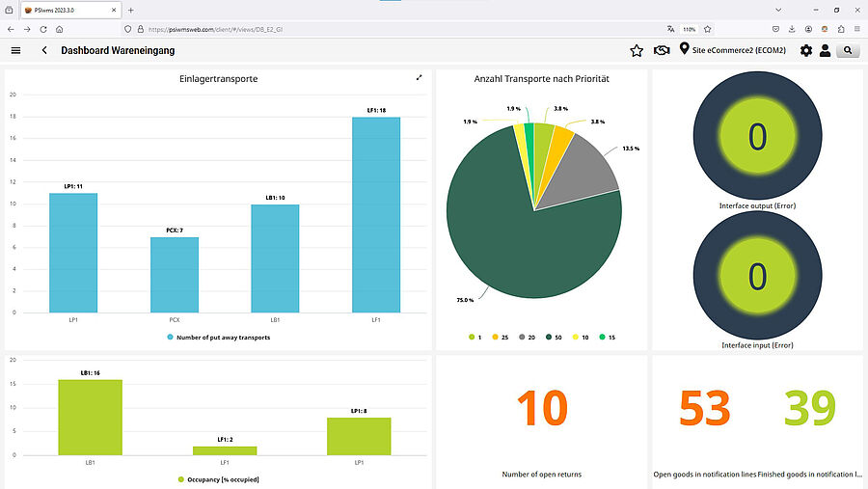Click the 110% zoom level indicator
The image size is (868, 489).
(690, 29)
